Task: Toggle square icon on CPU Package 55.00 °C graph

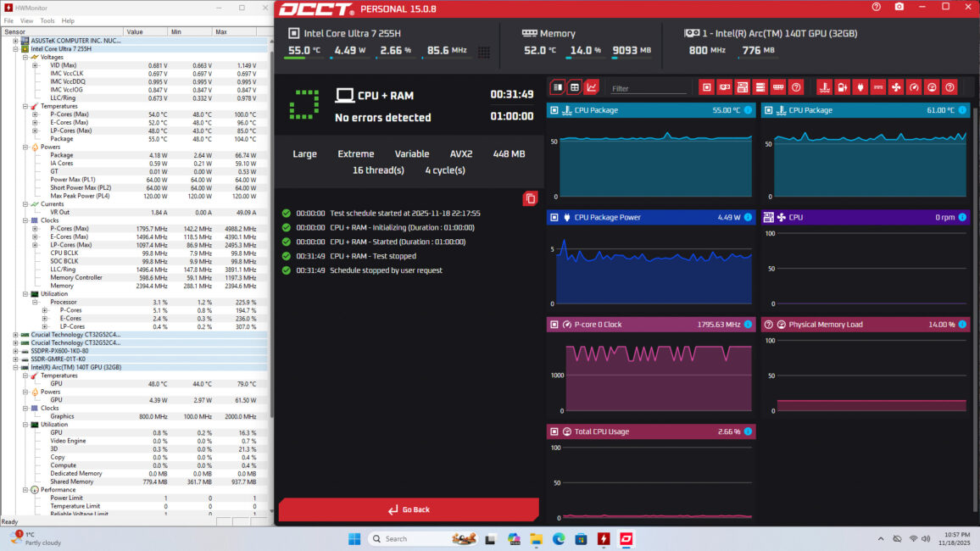Action: pyautogui.click(x=554, y=110)
